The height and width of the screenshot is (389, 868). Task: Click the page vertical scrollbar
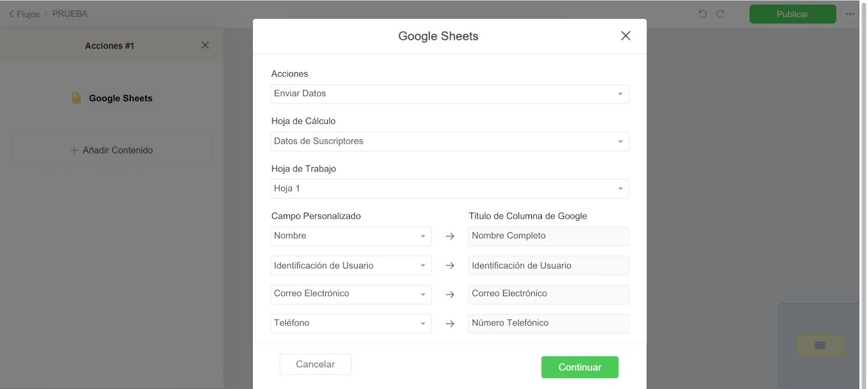864,194
